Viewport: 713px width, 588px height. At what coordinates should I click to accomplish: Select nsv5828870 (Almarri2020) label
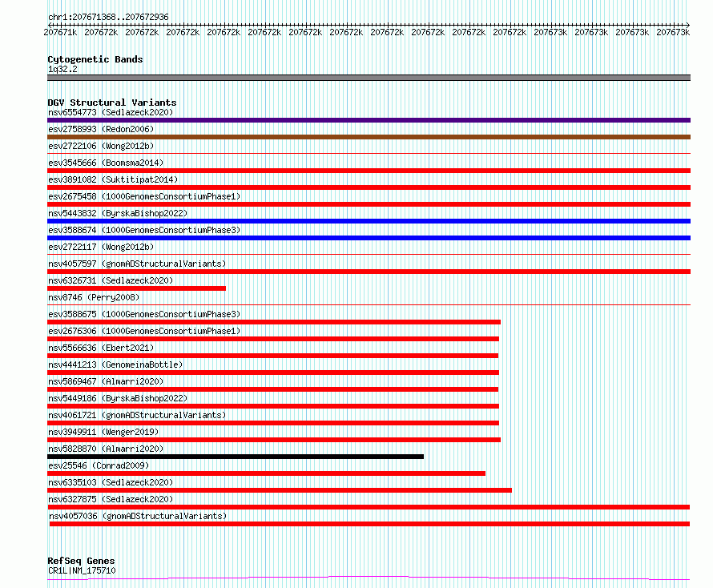tap(106, 449)
